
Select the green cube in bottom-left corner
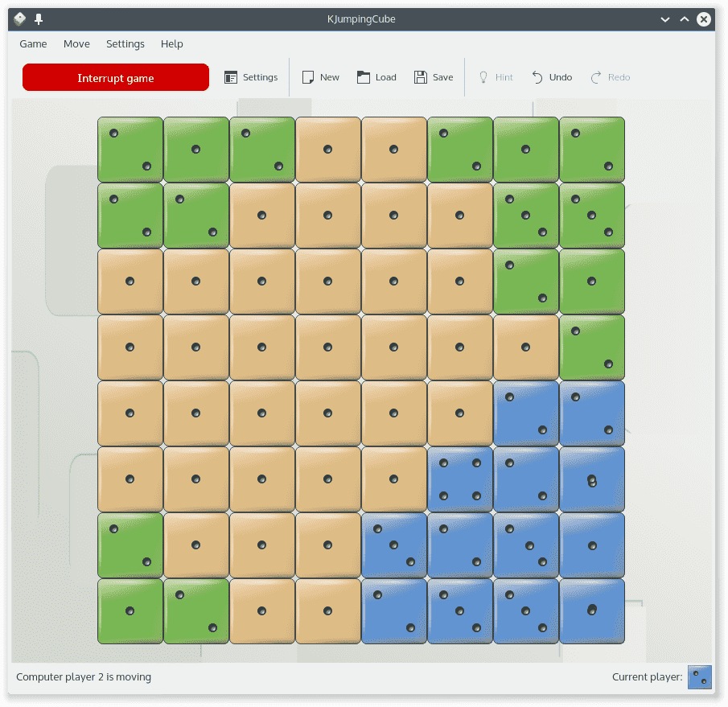(130, 611)
